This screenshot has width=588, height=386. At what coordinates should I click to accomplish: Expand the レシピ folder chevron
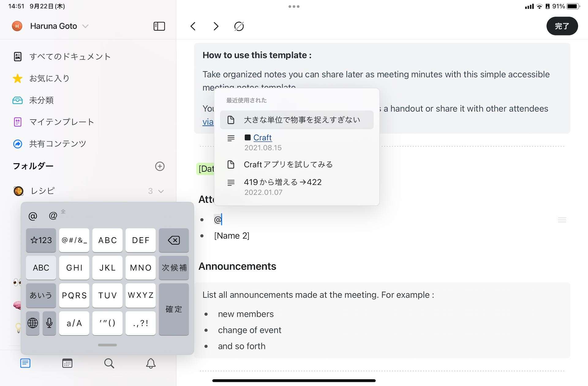161,191
